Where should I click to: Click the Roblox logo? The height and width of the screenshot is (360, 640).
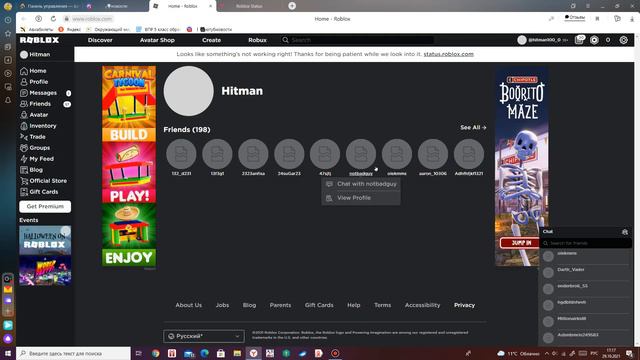pos(40,40)
